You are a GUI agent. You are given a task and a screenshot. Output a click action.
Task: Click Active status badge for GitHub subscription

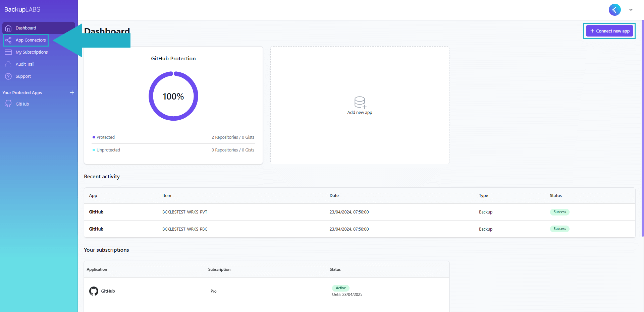click(341, 288)
